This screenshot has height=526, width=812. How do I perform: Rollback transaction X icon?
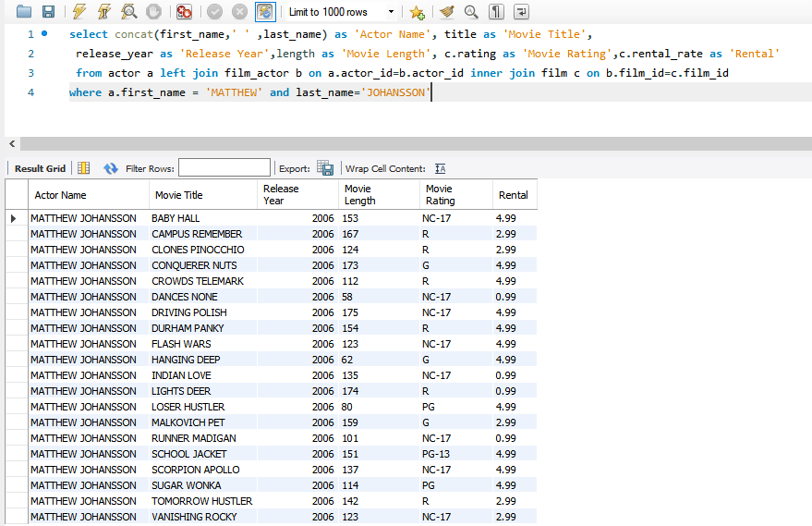pyautogui.click(x=239, y=11)
